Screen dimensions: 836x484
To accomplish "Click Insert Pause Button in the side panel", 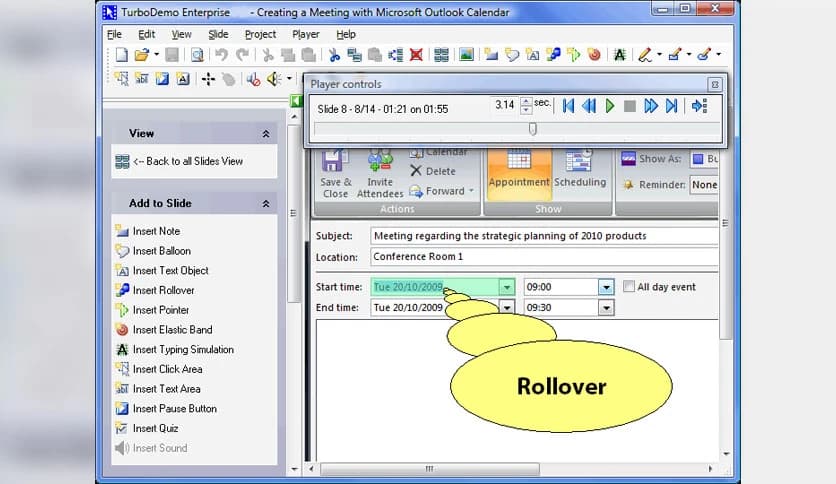I will [166, 408].
